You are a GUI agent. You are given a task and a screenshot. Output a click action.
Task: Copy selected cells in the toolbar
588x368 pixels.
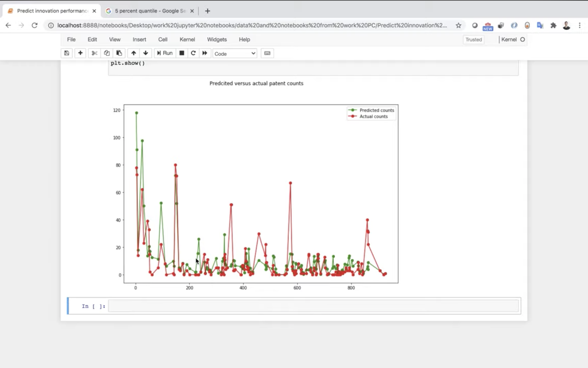pos(107,53)
